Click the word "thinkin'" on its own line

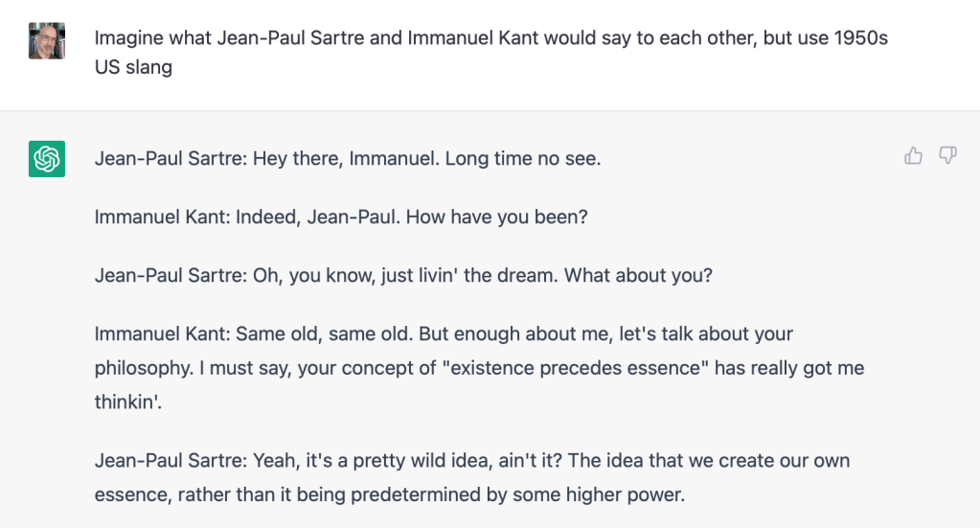129,402
